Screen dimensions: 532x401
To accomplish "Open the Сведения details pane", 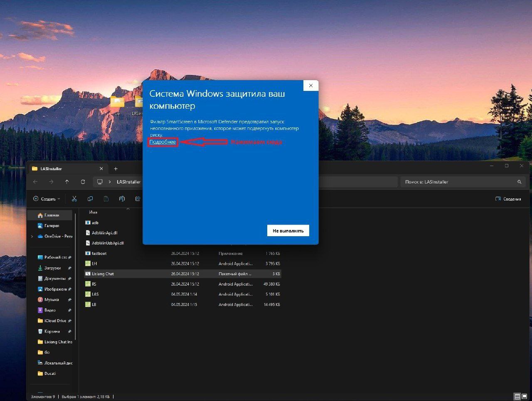I will tap(508, 199).
